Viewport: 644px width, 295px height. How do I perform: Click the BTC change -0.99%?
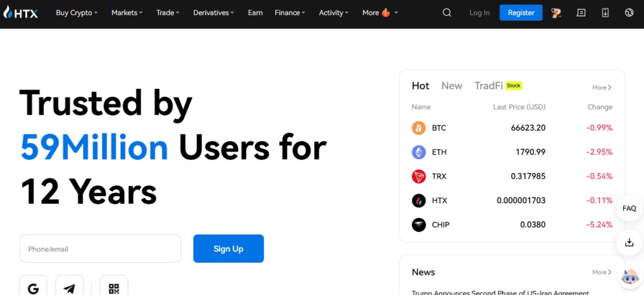(599, 128)
